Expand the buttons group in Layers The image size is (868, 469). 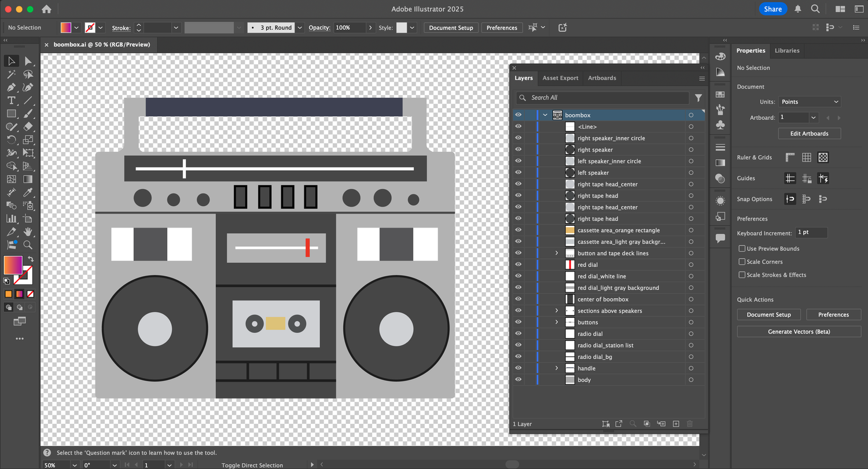point(557,322)
